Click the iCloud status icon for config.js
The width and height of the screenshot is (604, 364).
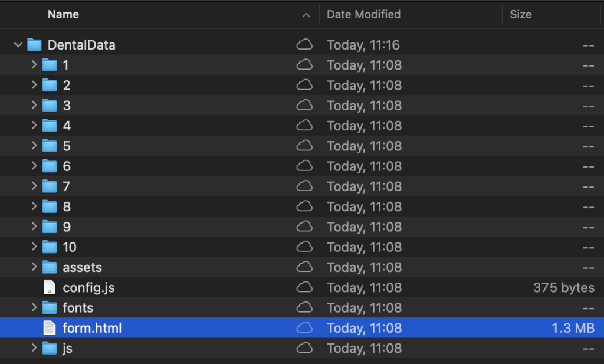pyautogui.click(x=304, y=288)
